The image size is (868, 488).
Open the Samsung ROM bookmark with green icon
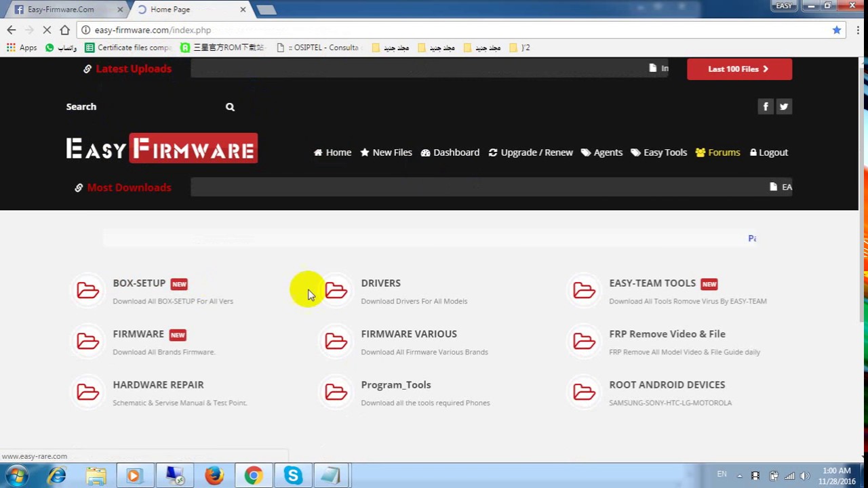coord(222,47)
